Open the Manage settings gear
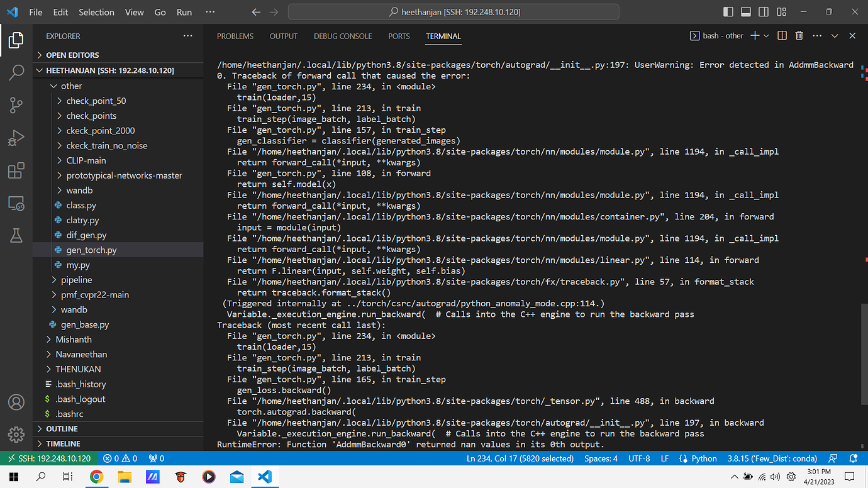 16,434
